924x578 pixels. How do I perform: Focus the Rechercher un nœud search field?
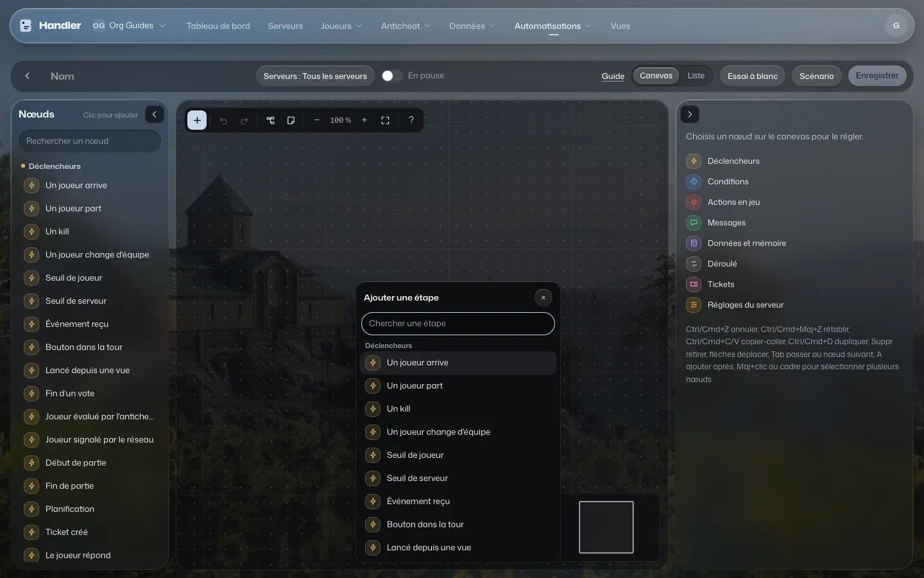click(90, 141)
